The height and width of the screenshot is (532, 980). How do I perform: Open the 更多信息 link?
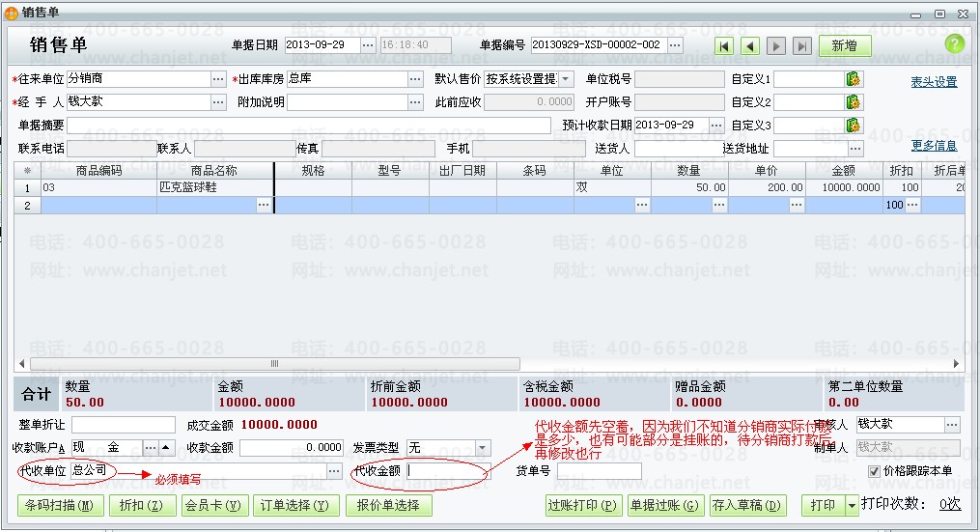point(934,146)
